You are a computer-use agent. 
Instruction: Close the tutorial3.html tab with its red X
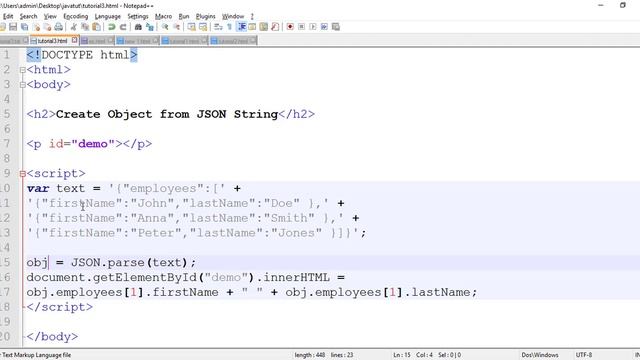[x=74, y=40]
